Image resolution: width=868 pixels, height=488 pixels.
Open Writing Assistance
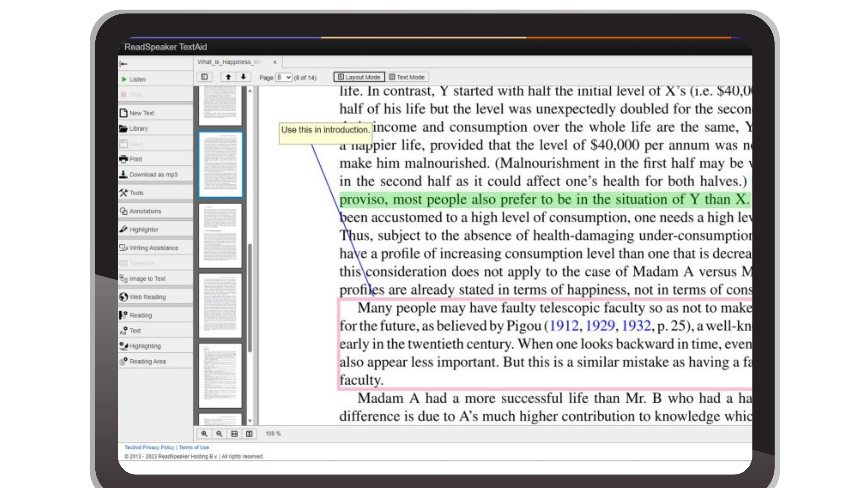tap(155, 248)
